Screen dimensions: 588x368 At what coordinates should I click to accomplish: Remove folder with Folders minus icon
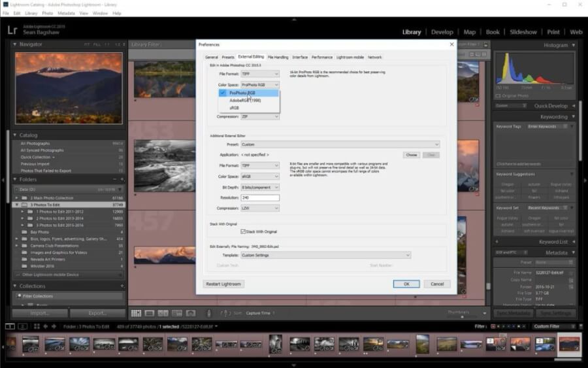click(x=115, y=179)
